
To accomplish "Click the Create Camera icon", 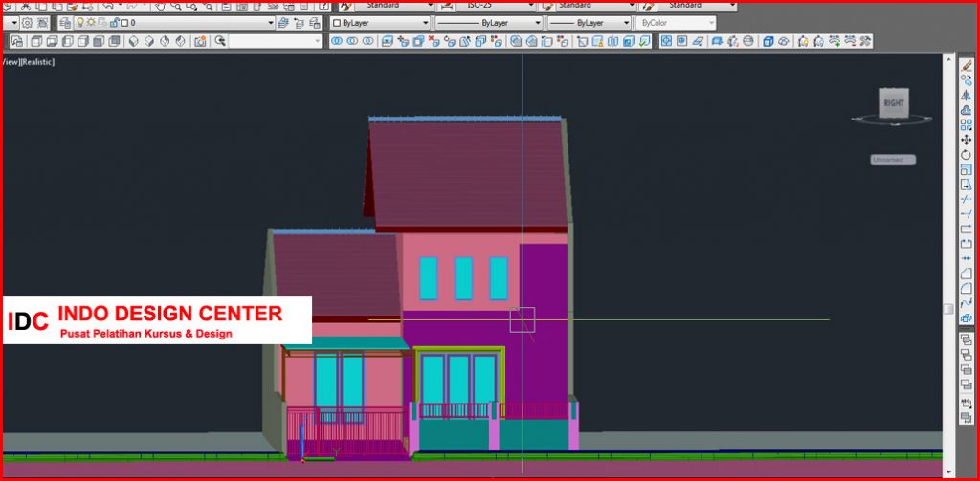I will (x=200, y=42).
